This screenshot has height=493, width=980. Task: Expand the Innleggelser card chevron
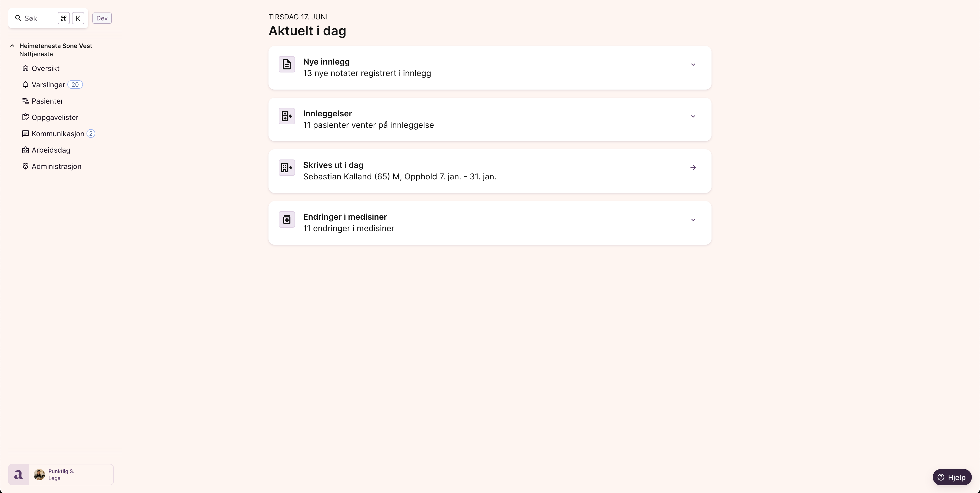pyautogui.click(x=693, y=116)
